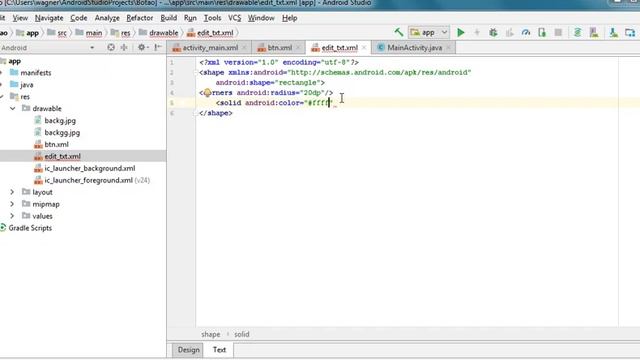Click the src breadcrumb

(x=57, y=33)
